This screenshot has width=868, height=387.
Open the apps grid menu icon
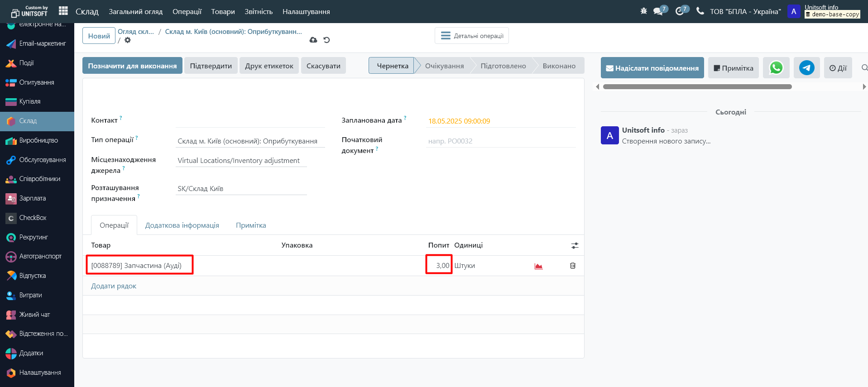click(63, 11)
